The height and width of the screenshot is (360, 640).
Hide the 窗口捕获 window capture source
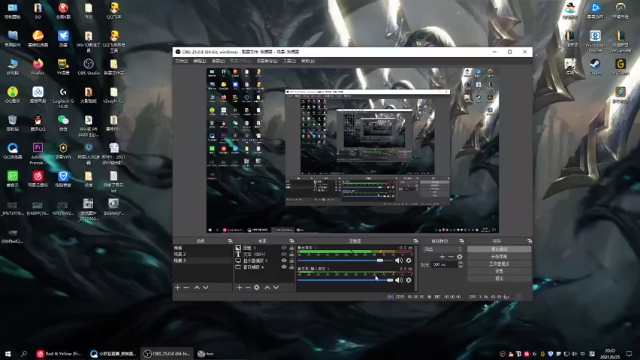click(284, 267)
